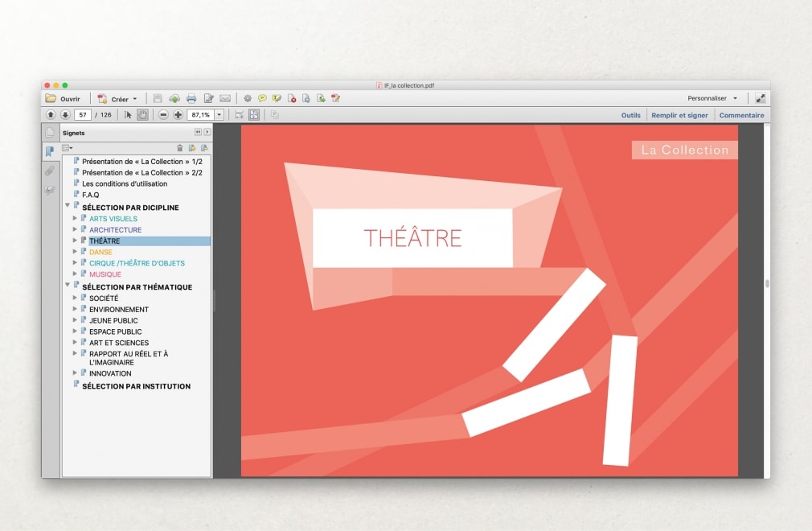Activate the text selection arrow tool

click(128, 115)
